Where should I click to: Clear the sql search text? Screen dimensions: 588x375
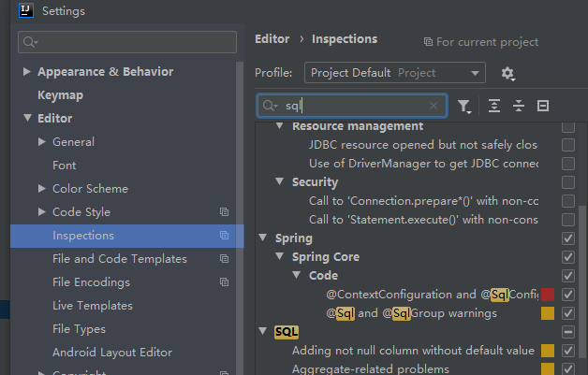pos(434,107)
